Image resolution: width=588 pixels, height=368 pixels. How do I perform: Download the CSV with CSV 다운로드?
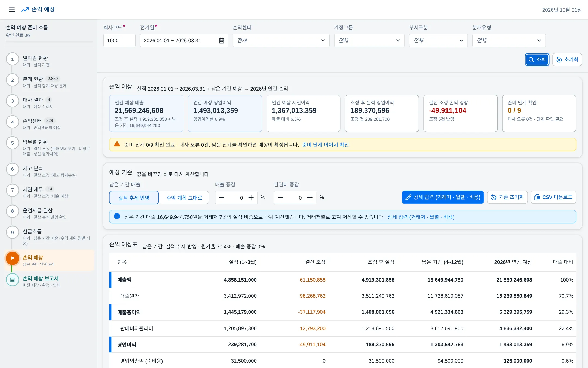(553, 197)
